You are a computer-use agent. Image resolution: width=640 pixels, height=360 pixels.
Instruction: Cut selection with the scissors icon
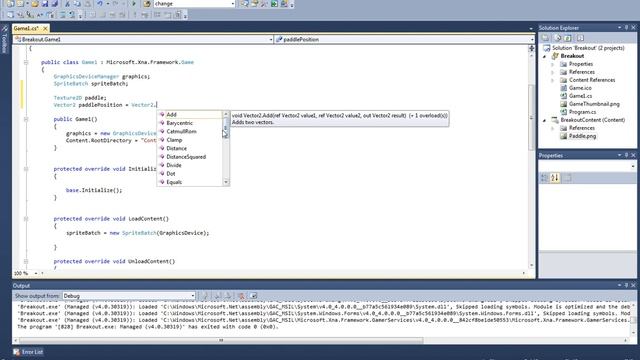[x=68, y=4]
